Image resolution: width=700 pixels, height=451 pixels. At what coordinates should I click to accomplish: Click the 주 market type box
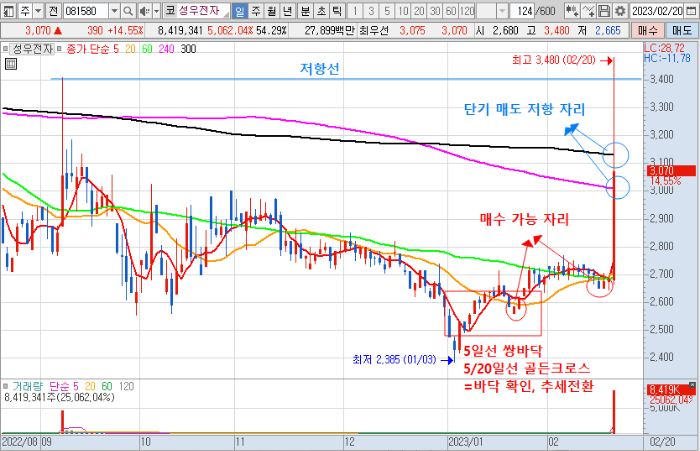click(x=25, y=11)
